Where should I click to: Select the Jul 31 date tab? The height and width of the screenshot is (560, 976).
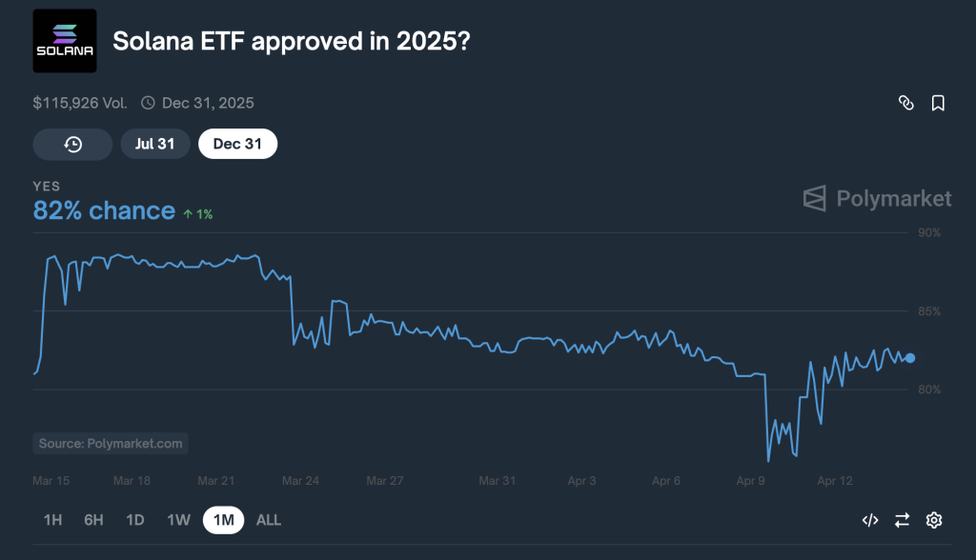(155, 144)
